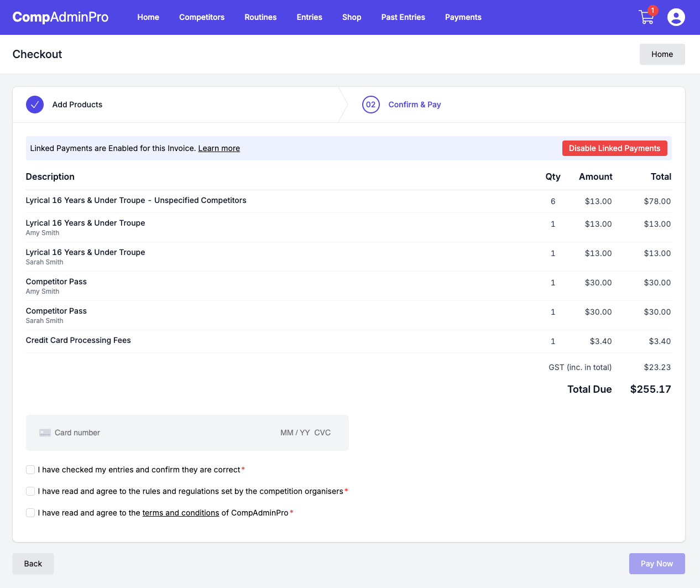This screenshot has width=700, height=588.
Task: Click the MM / YY expiry field
Action: tap(295, 433)
